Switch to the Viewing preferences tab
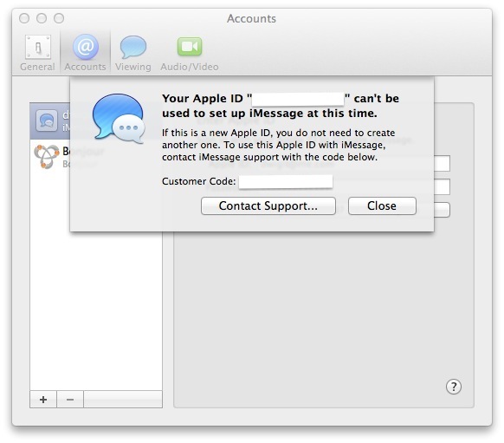The width and height of the screenshot is (504, 443). click(x=133, y=53)
